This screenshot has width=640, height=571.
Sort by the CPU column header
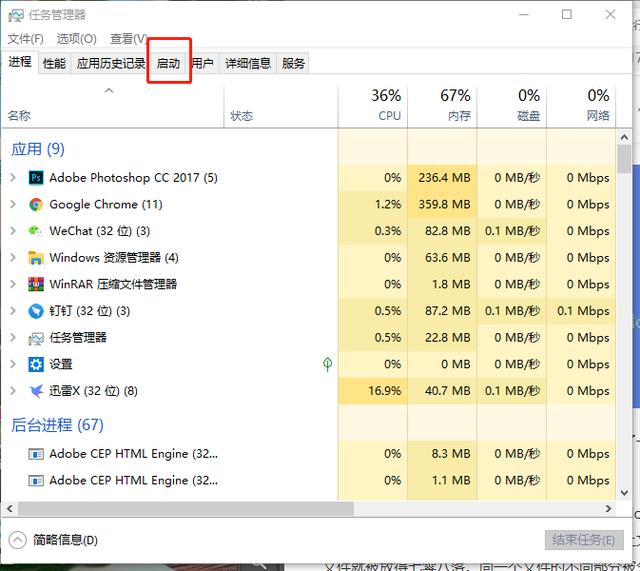(x=373, y=107)
